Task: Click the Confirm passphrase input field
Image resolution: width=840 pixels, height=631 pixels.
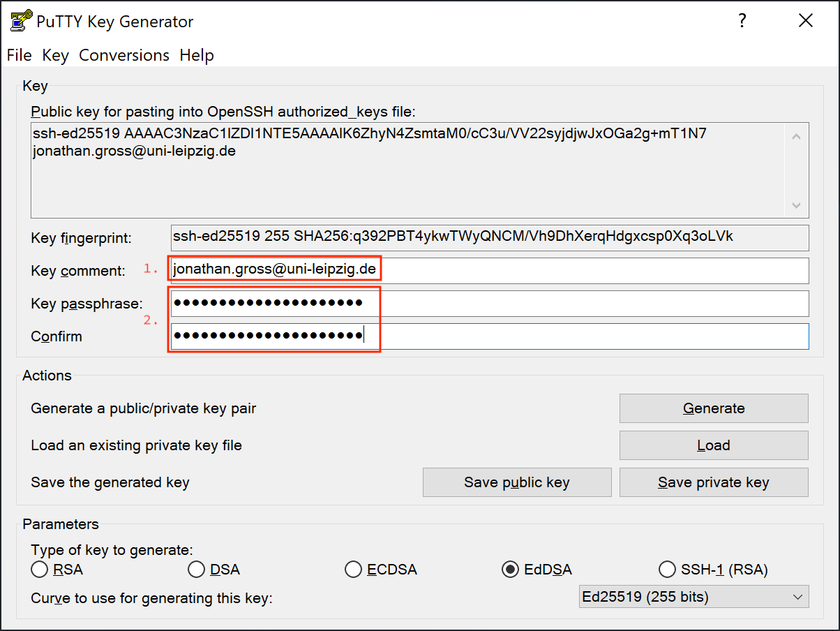Action: (490, 336)
